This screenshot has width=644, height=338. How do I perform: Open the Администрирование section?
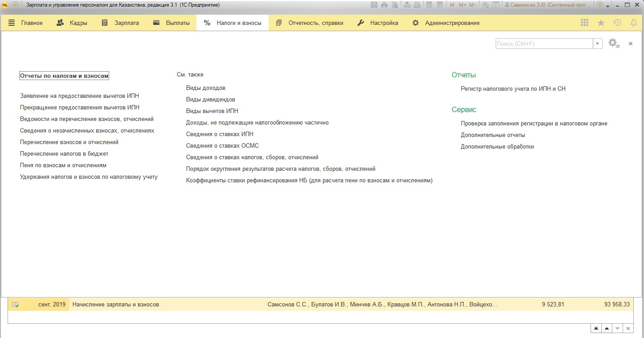(446, 23)
